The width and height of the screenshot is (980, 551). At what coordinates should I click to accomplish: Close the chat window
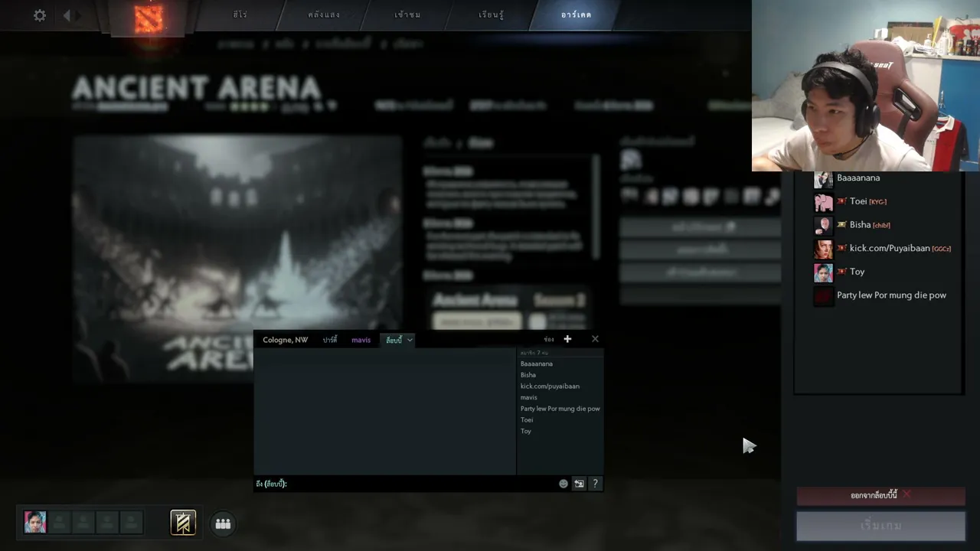point(595,339)
